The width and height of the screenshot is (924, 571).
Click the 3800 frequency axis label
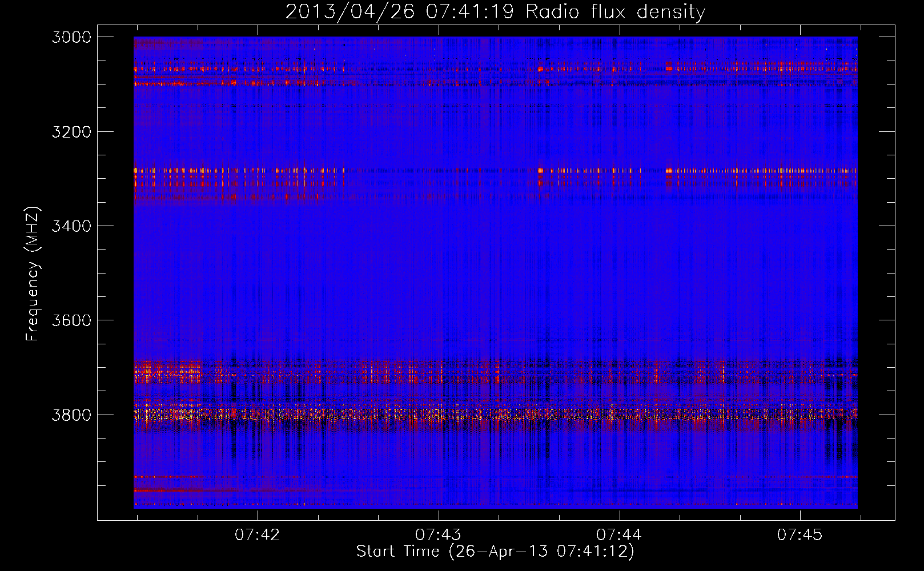(x=71, y=415)
